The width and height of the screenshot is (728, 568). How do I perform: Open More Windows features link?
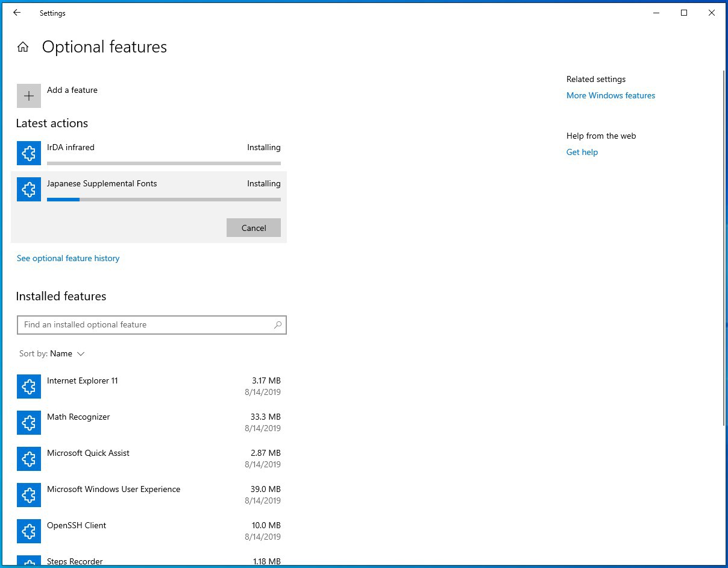(610, 95)
